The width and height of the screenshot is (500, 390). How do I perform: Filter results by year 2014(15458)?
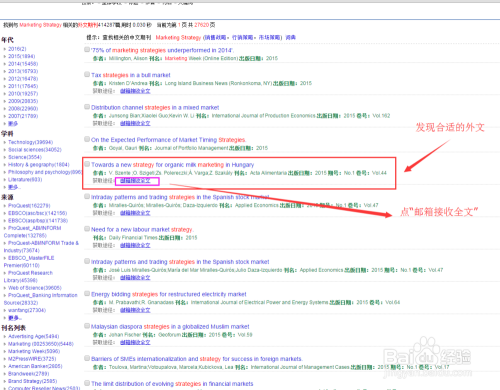23,64
